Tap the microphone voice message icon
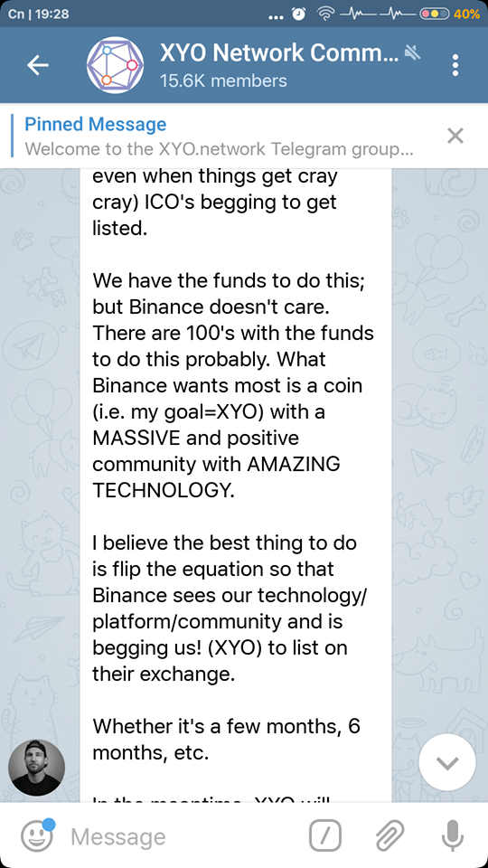 [x=453, y=835]
